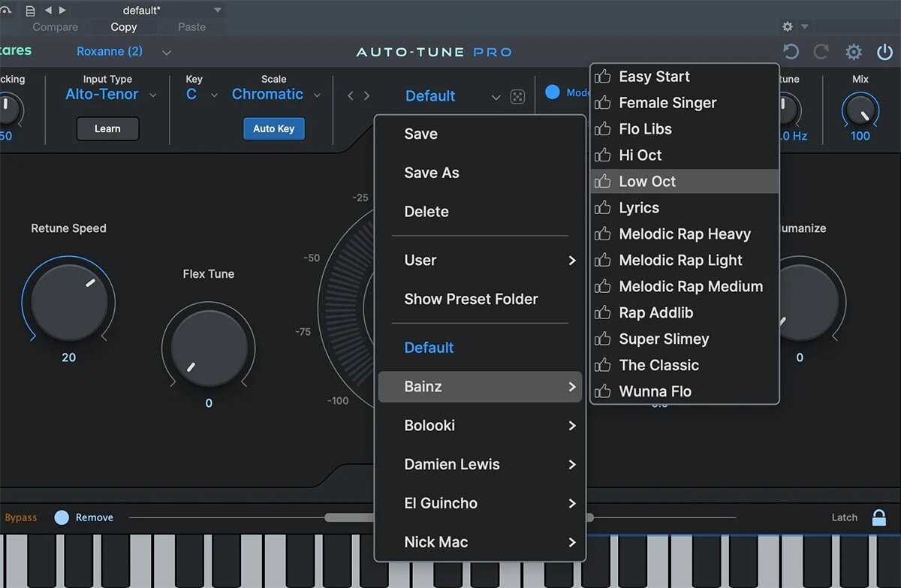Screen dimensions: 901x588
Task: Click the lock icon beside Latch
Action: coord(878,517)
